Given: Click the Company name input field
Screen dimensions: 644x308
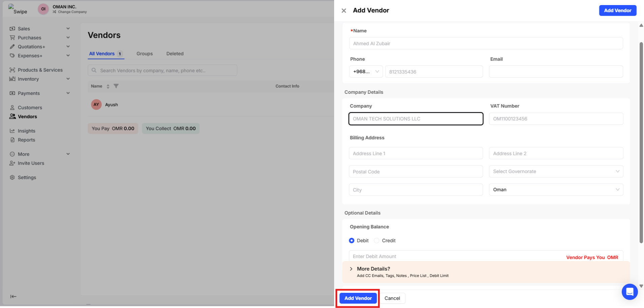Looking at the screenshot, I should 416,119.
